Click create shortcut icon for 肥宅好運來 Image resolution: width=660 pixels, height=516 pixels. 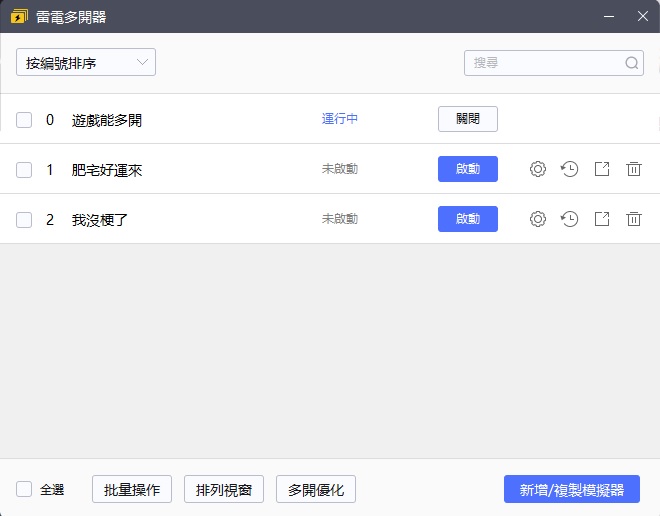pyautogui.click(x=601, y=169)
